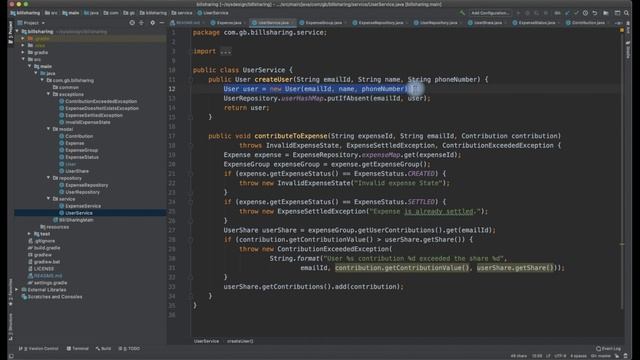Switch to the Contribution.java editor tab
The image size is (640, 360).
(x=587, y=23)
